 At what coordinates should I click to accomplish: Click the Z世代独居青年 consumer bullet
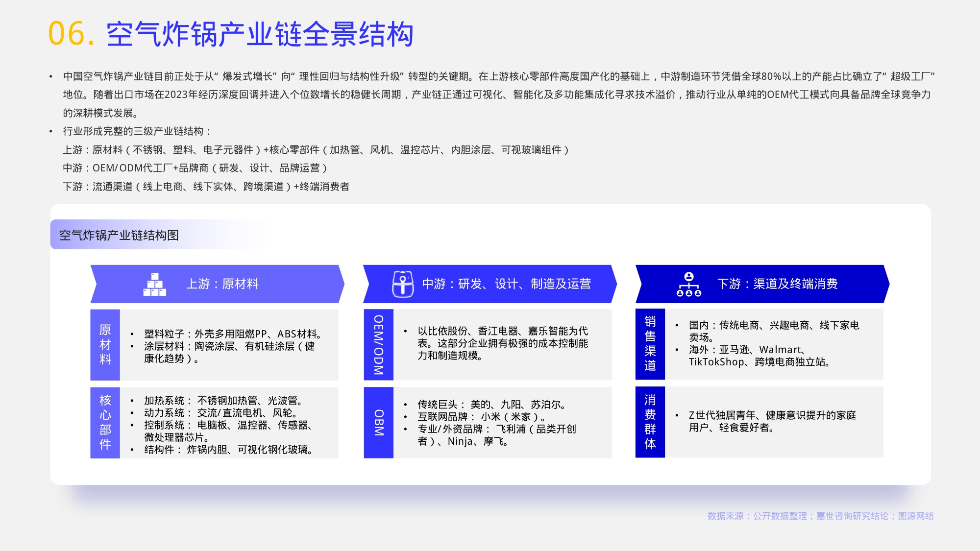pyautogui.click(x=772, y=421)
